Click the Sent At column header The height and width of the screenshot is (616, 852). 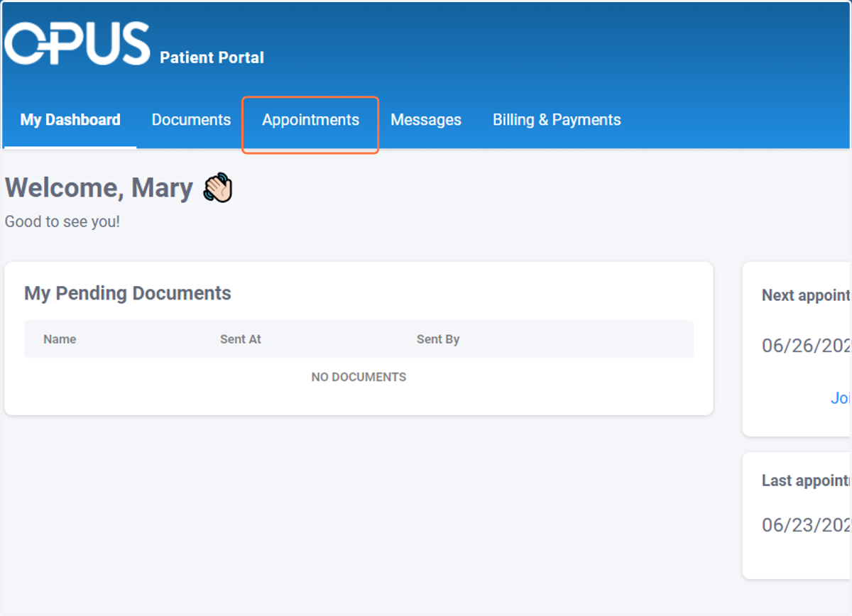(241, 339)
